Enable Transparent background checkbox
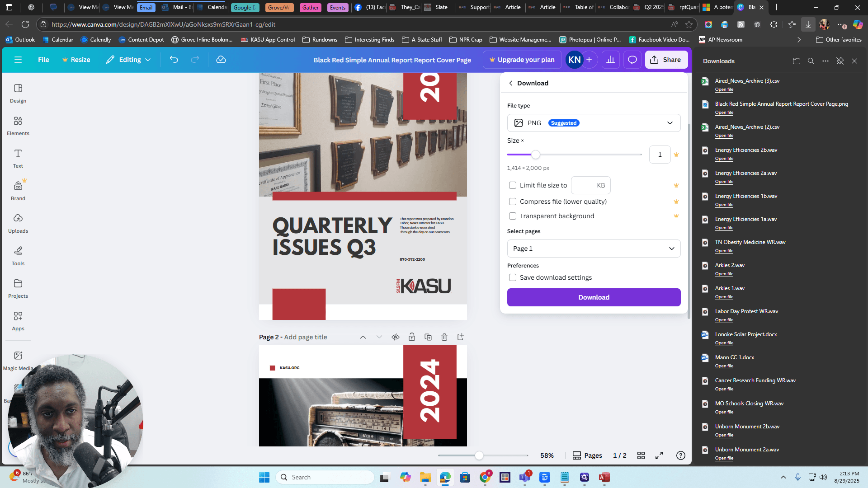868x488 pixels. (x=513, y=216)
